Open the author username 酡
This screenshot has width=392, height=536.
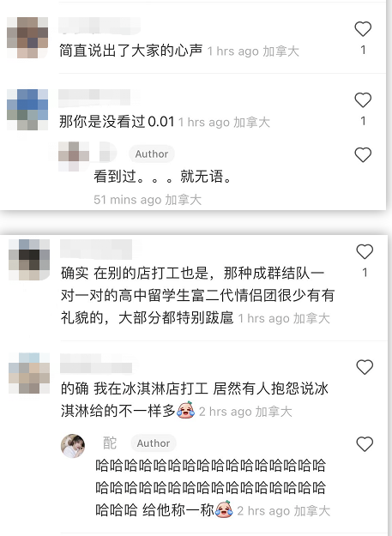pos(110,443)
